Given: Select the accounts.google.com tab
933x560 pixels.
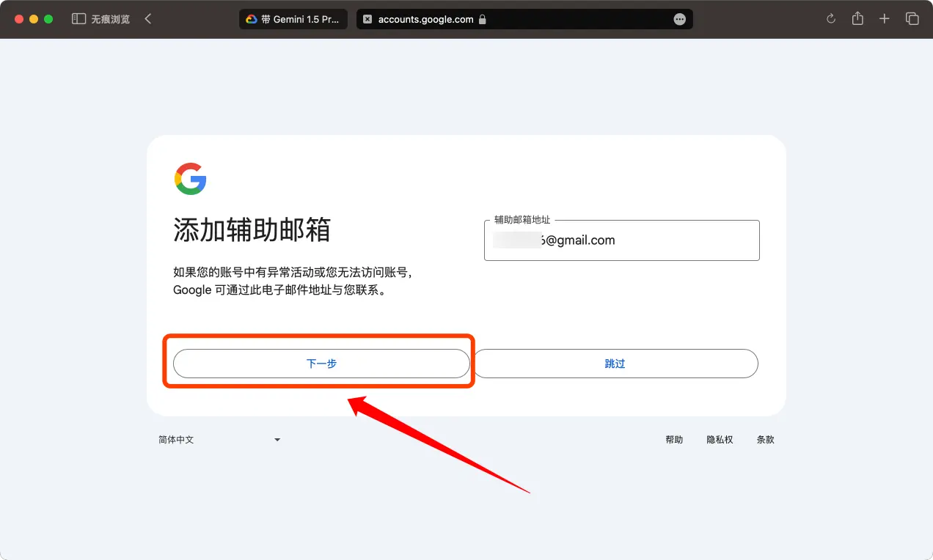Looking at the screenshot, I should [x=524, y=20].
